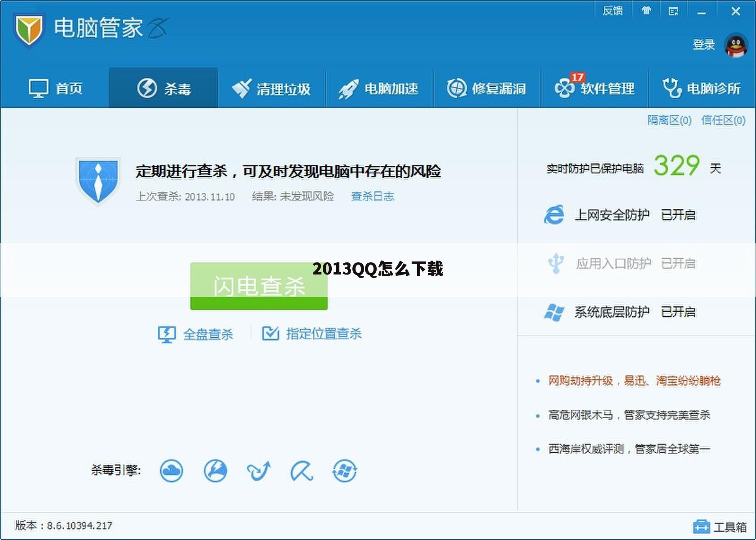This screenshot has width=756, height=540.
Task: Open the 工具箱 toolbox
Action: coord(720,527)
